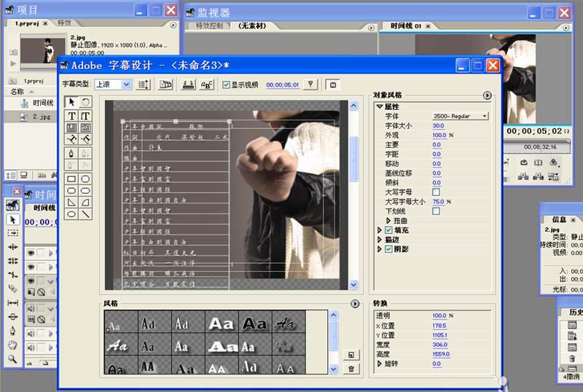The image size is (583, 392).
Task: Click the send frame to monitor button
Action: tap(333, 85)
